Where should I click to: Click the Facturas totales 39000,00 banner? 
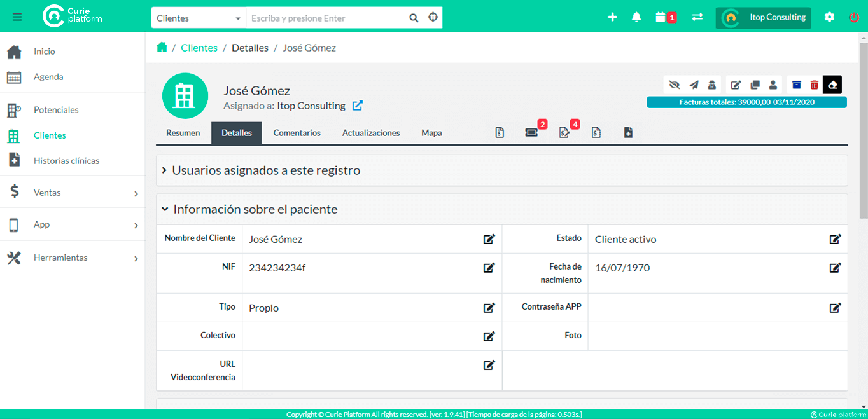[x=746, y=100]
